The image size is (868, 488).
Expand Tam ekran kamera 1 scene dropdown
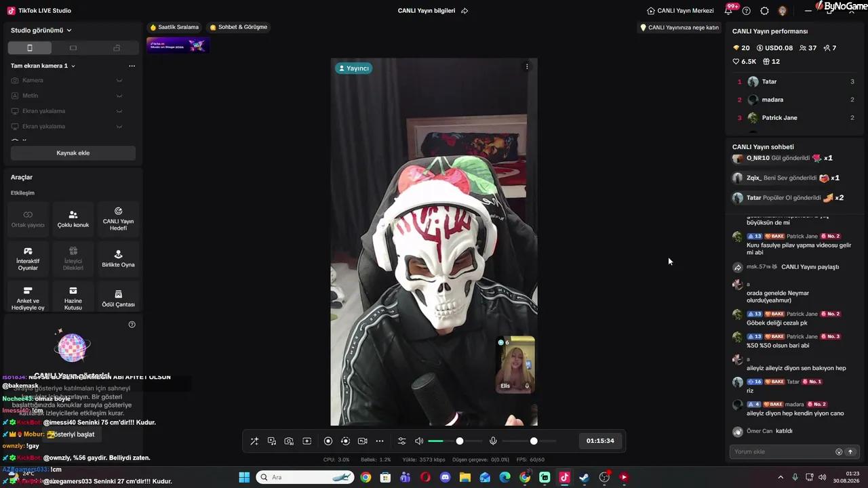click(43, 66)
